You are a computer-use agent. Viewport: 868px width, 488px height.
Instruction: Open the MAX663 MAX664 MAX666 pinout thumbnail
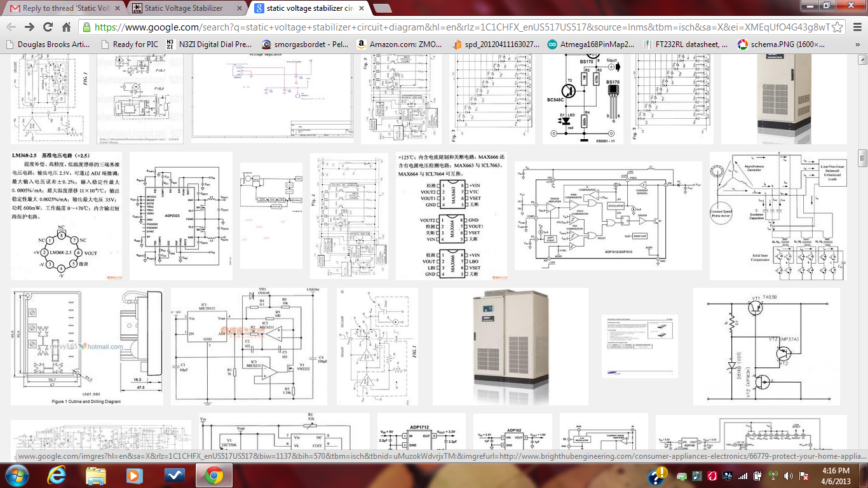coord(451,216)
